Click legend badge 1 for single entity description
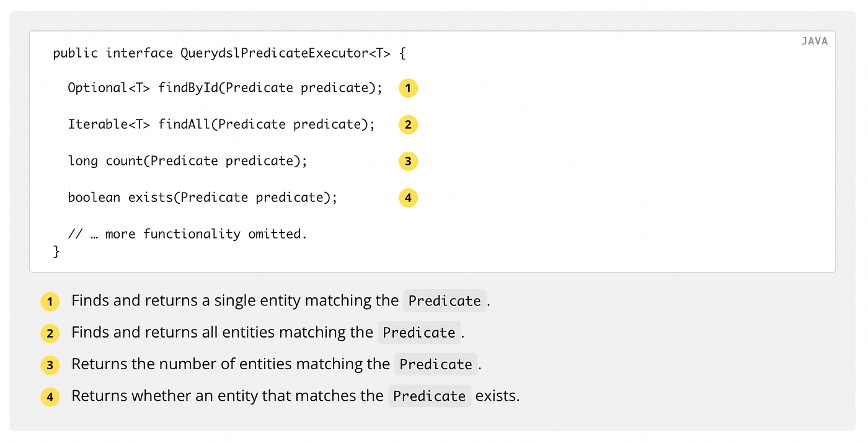 [x=50, y=302]
